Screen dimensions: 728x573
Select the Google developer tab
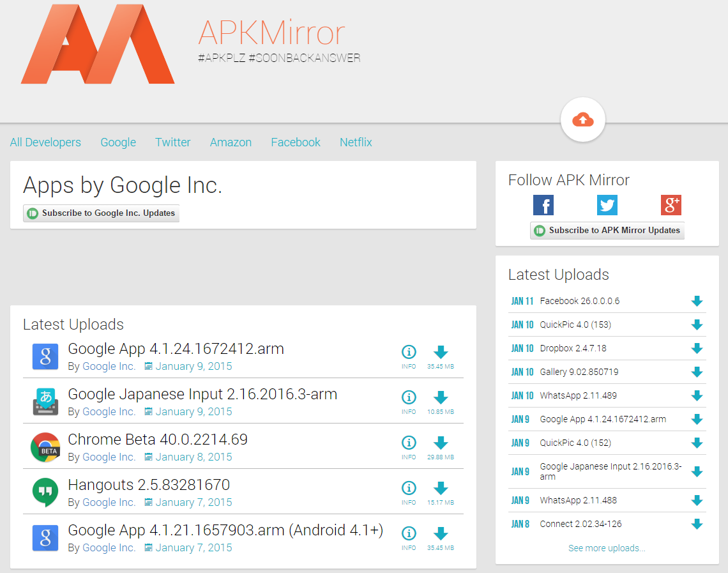click(x=118, y=142)
